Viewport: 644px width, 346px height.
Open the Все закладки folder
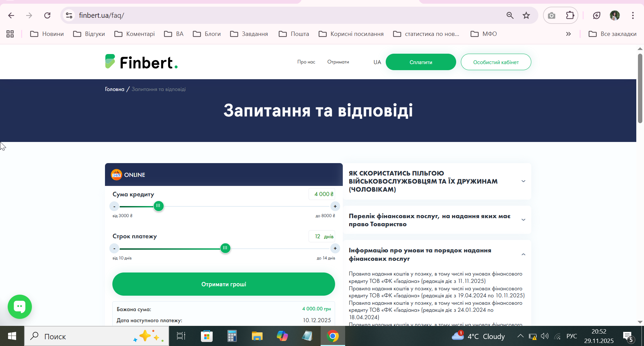(x=612, y=34)
